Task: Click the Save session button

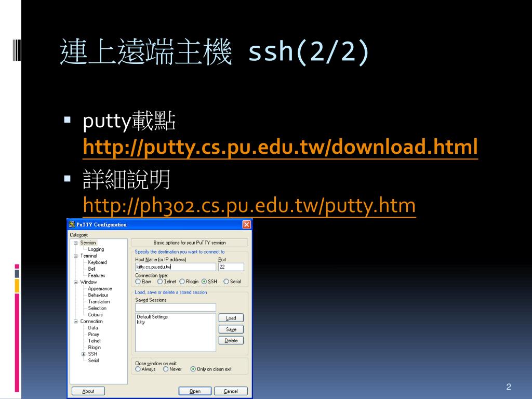Action: click(231, 329)
